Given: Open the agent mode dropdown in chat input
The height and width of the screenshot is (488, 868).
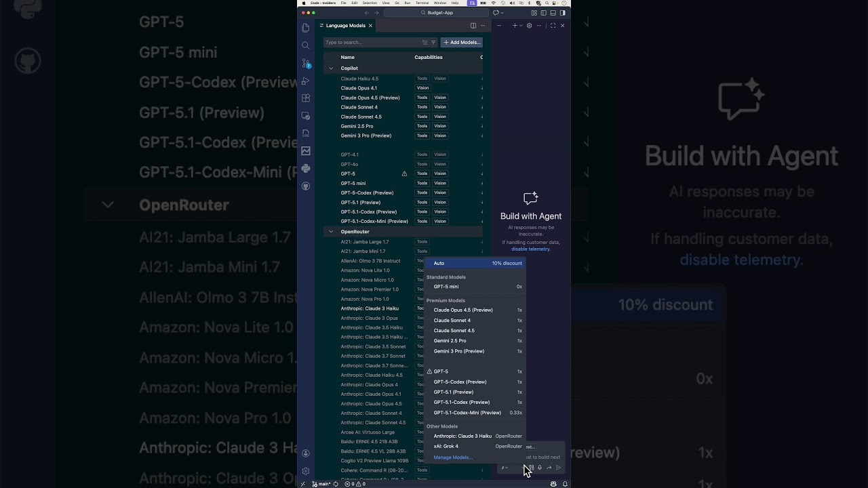Looking at the screenshot, I should tap(505, 468).
